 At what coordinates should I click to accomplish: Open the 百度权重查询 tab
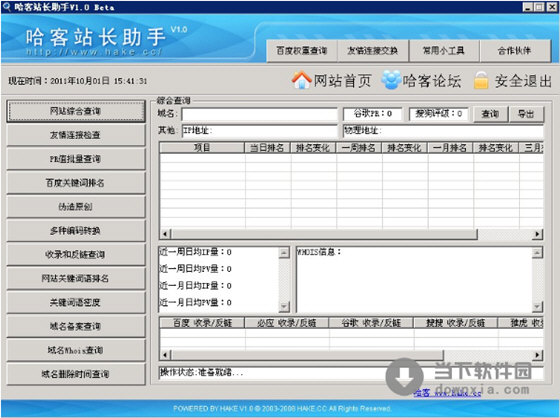[302, 51]
